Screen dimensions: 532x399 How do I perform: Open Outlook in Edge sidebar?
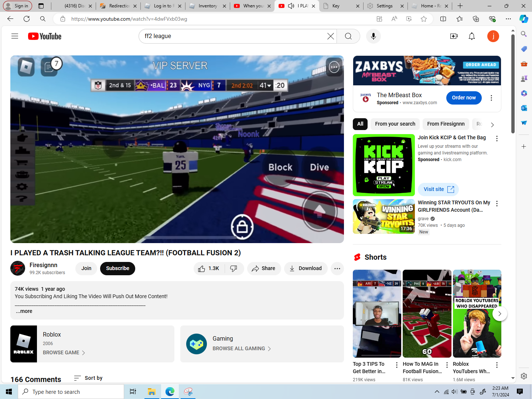pyautogui.click(x=524, y=108)
